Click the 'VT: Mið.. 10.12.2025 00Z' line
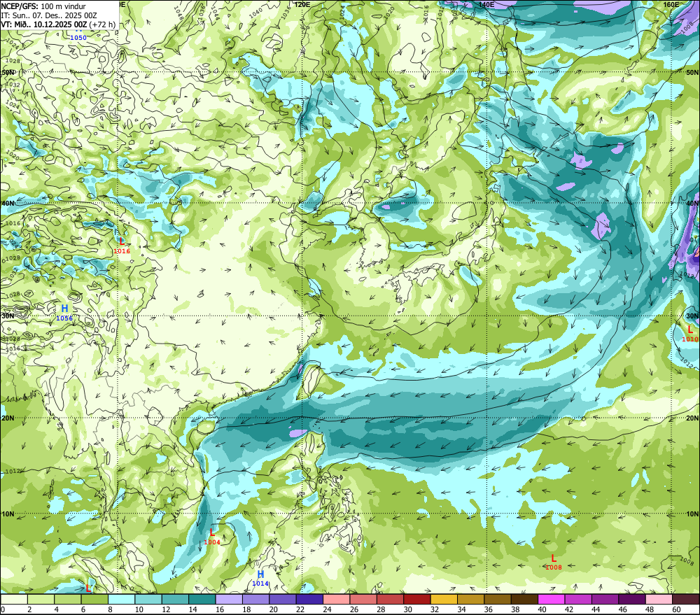Image resolution: width=700 pixels, height=615 pixels. click(x=43, y=24)
